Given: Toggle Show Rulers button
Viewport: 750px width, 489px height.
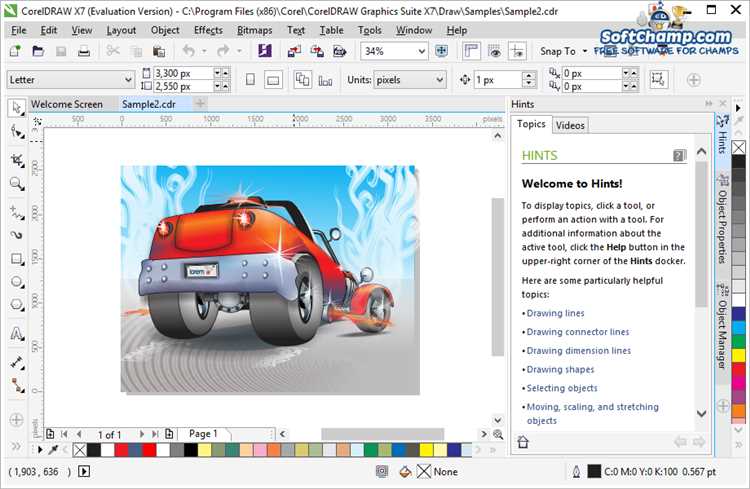Looking at the screenshot, I should (x=471, y=51).
